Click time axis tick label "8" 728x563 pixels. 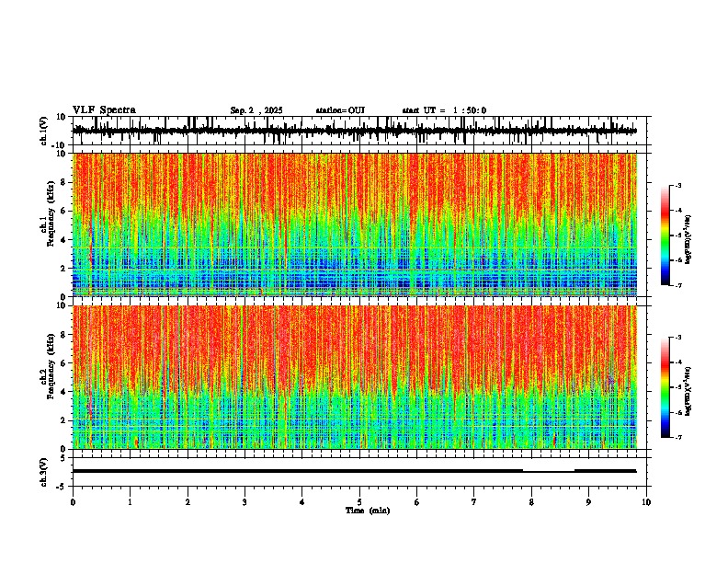tap(531, 502)
